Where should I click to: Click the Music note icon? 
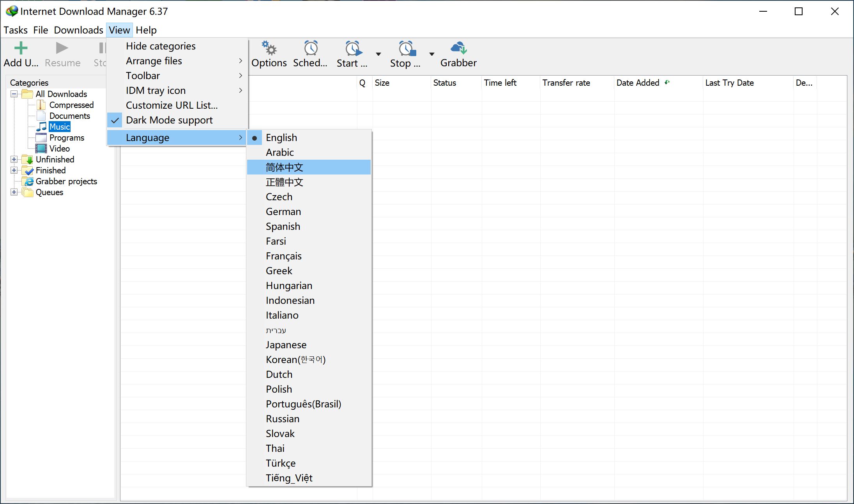click(x=41, y=127)
